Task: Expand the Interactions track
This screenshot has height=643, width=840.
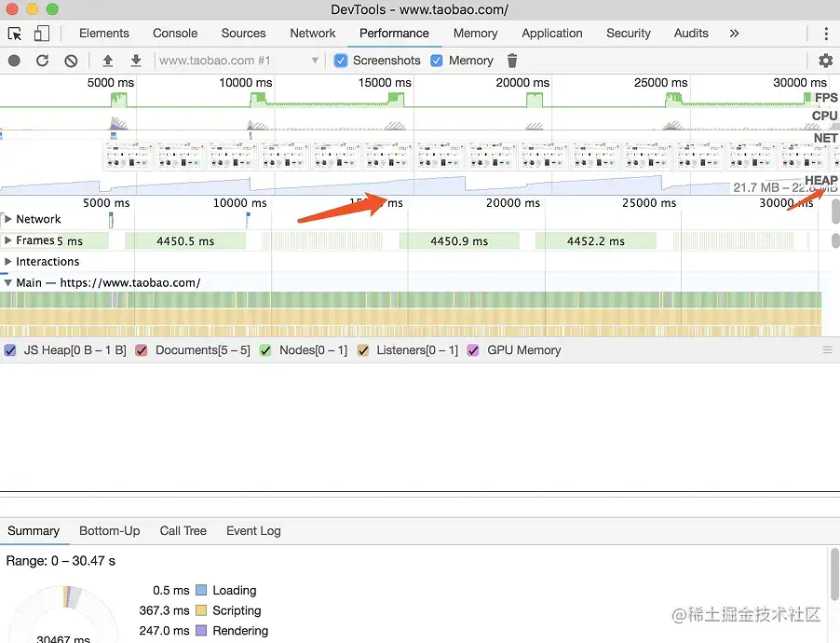Action: (x=8, y=261)
